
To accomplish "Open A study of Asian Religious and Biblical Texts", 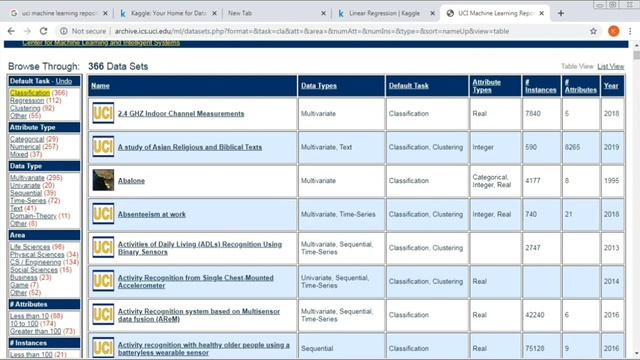I will tap(190, 147).
